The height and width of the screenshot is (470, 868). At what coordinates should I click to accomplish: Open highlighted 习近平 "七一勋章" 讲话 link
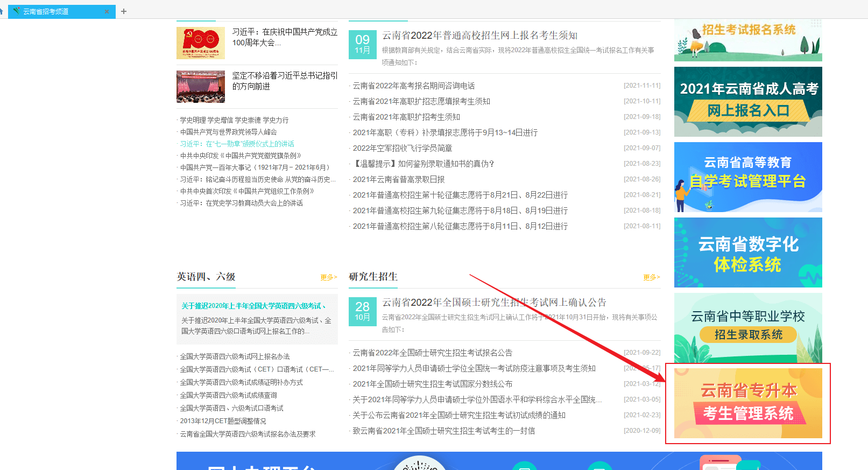click(237, 144)
